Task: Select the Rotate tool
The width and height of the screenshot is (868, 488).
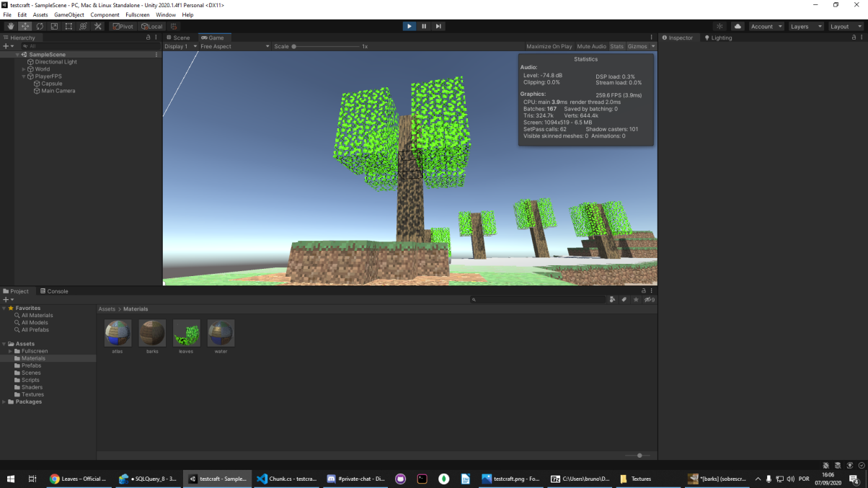Action: pyautogui.click(x=40, y=26)
